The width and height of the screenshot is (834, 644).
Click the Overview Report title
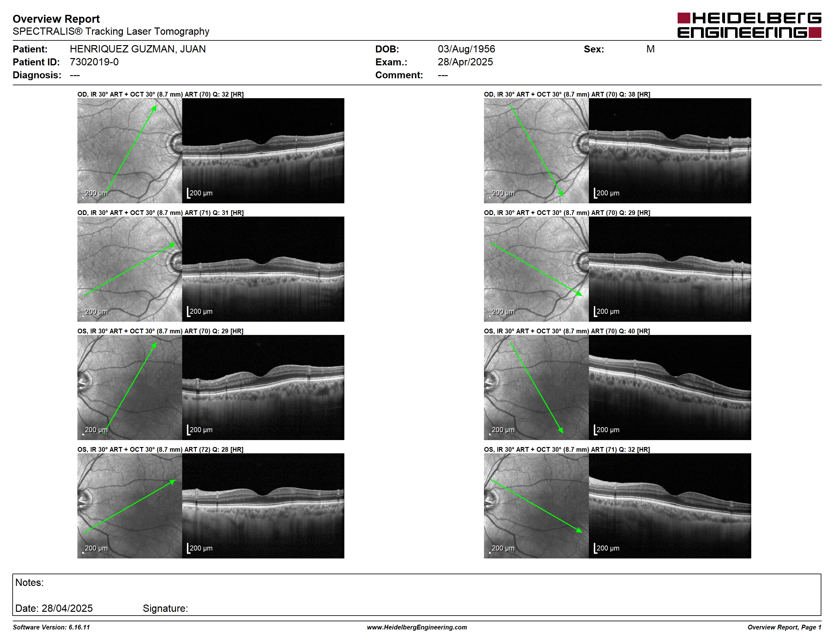56,19
